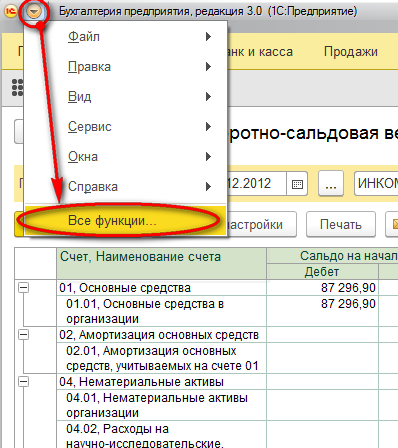The height and width of the screenshot is (448, 398).
Task: Open the sections grid icon
Action: click(17, 88)
